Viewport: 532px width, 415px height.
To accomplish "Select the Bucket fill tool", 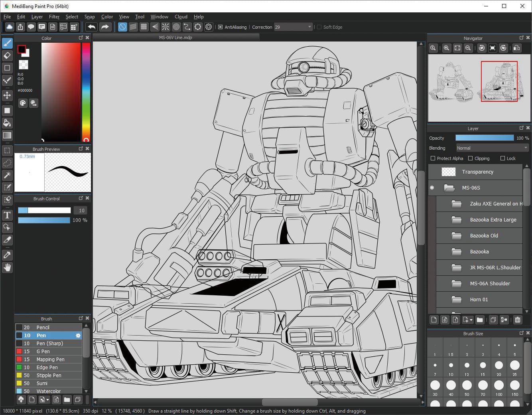I will pos(7,123).
